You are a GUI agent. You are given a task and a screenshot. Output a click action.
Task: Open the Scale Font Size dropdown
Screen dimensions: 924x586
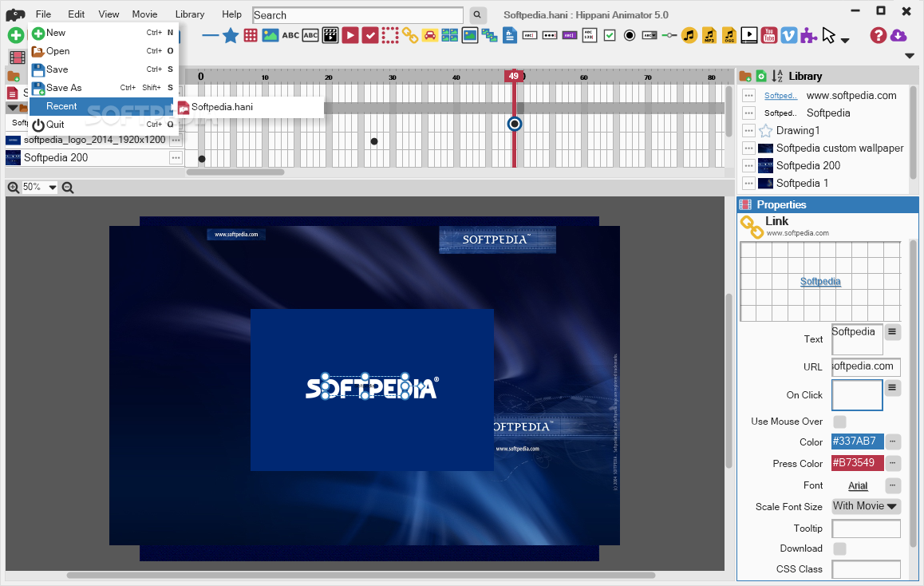pyautogui.click(x=866, y=506)
